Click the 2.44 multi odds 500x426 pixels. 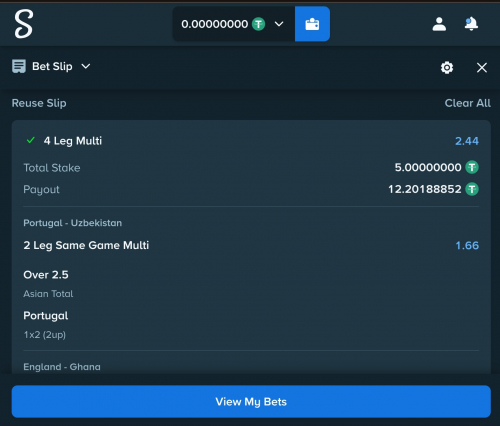click(x=467, y=141)
